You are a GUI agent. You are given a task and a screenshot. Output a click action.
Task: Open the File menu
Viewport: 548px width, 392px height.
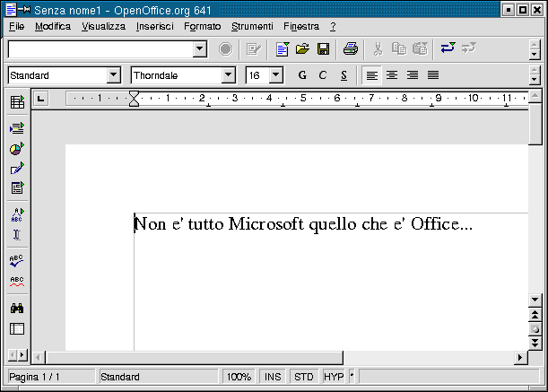[16, 27]
